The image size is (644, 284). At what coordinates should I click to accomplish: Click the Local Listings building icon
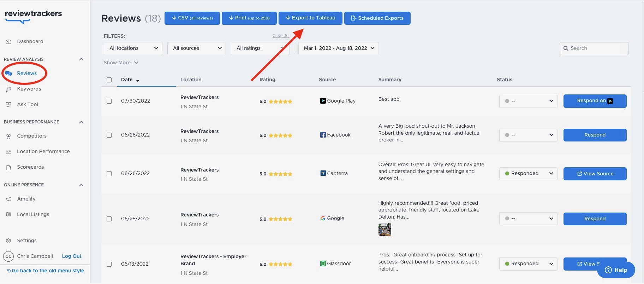[x=8, y=215]
